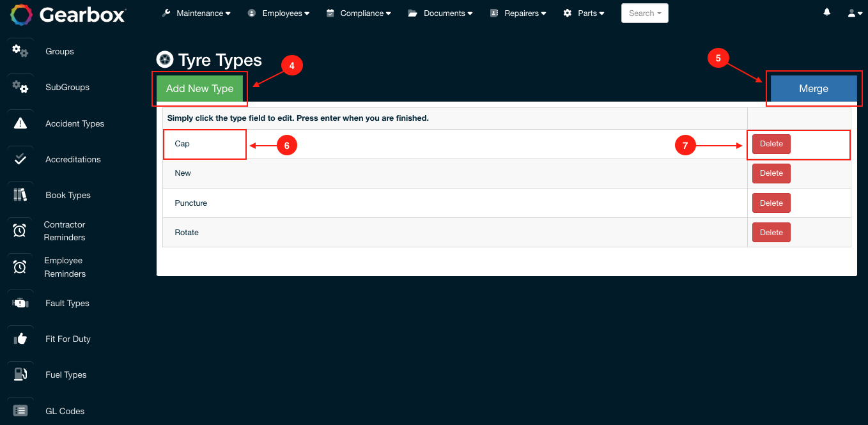The height and width of the screenshot is (425, 868).
Task: Expand the Search dropdown
Action: (644, 13)
